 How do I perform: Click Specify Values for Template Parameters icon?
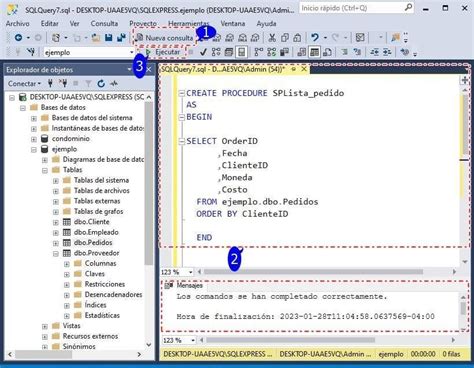[404, 52]
